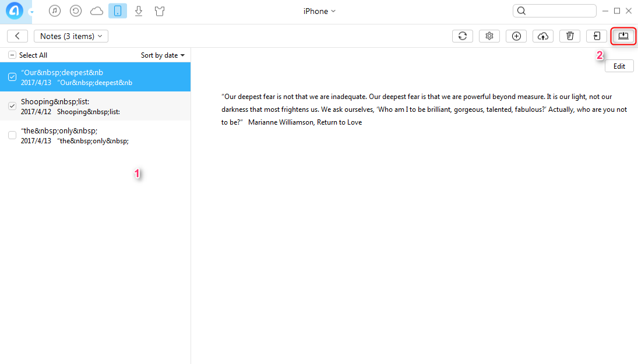The image size is (638, 364).
Task: Open the T-shirt skin icon
Action: click(160, 11)
